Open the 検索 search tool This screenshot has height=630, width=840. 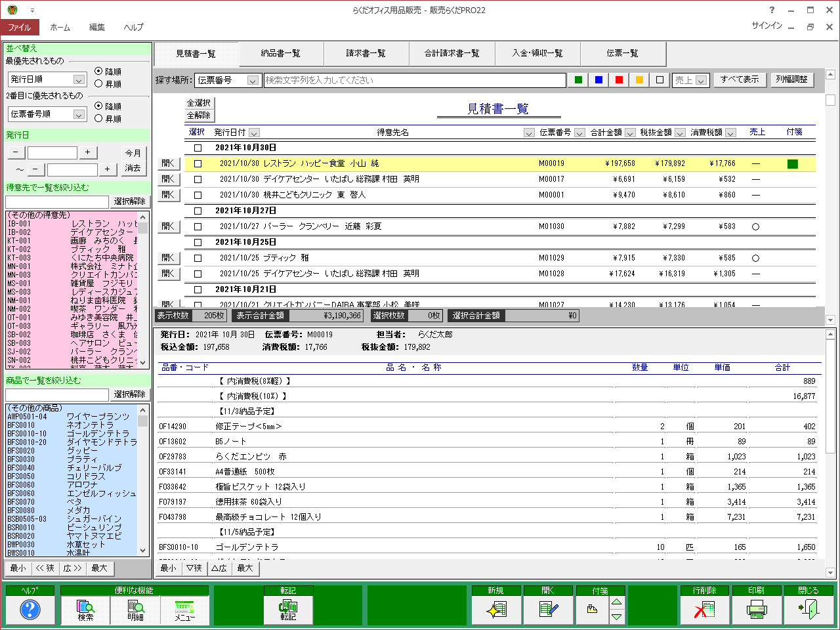(85, 610)
